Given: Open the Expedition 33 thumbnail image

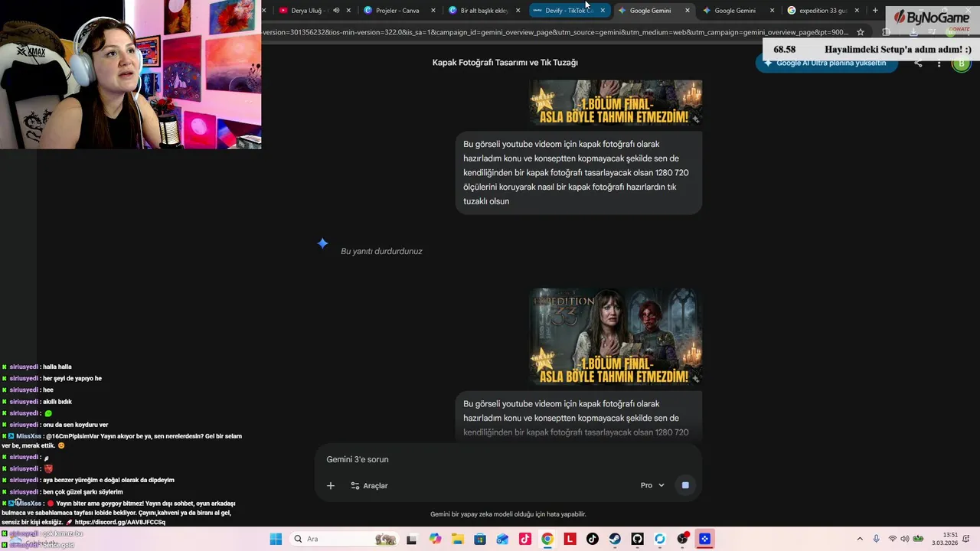Looking at the screenshot, I should 616,337.
